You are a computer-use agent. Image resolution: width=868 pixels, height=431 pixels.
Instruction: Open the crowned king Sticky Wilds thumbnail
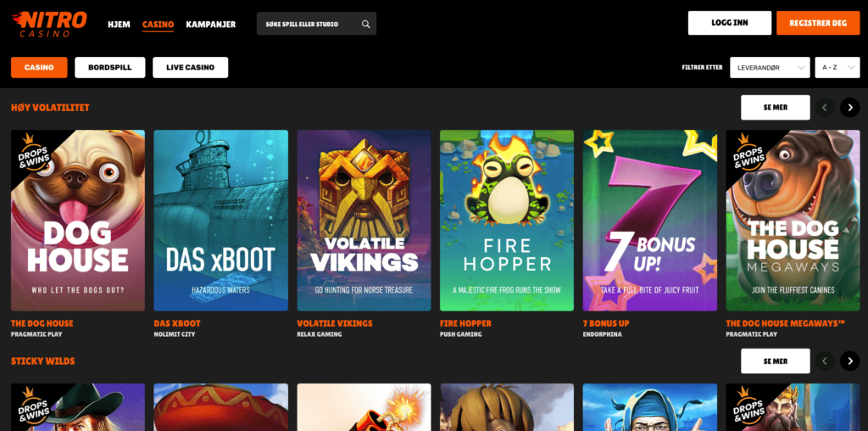pyautogui.click(x=793, y=407)
